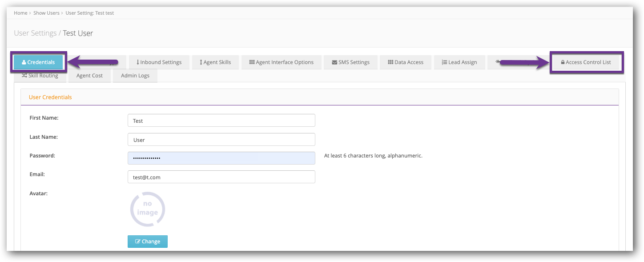The height and width of the screenshot is (262, 644).
Task: Click the Home breadcrumb link
Action: 20,13
